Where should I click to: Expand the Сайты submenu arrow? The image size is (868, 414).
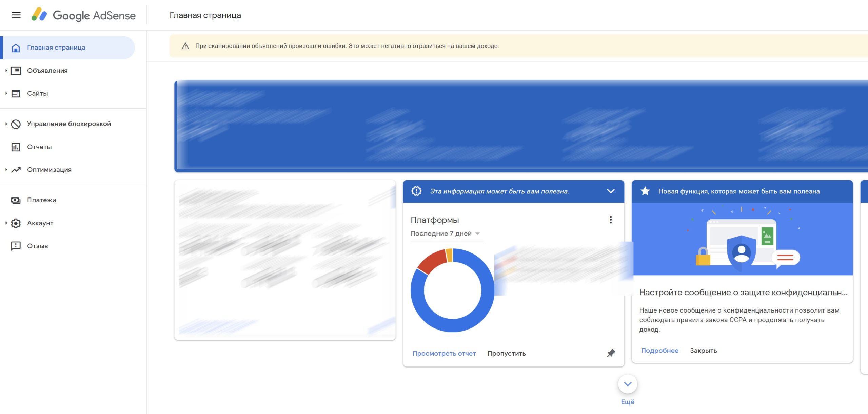coord(6,93)
